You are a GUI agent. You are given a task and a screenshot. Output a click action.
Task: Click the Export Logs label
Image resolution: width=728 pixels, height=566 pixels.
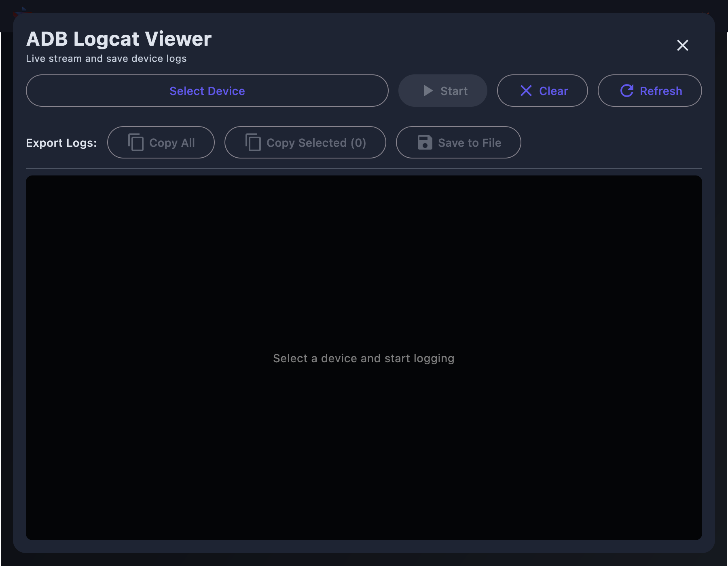click(61, 143)
